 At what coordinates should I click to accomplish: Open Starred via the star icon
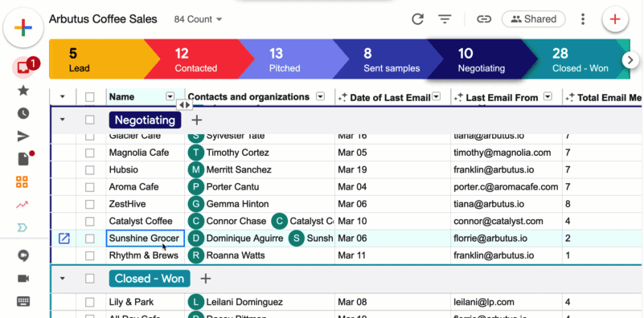(x=23, y=91)
